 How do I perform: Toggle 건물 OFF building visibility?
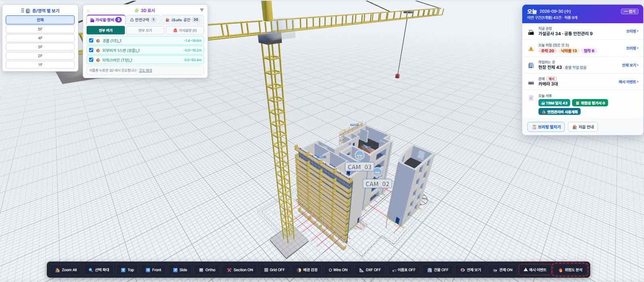click(x=438, y=270)
